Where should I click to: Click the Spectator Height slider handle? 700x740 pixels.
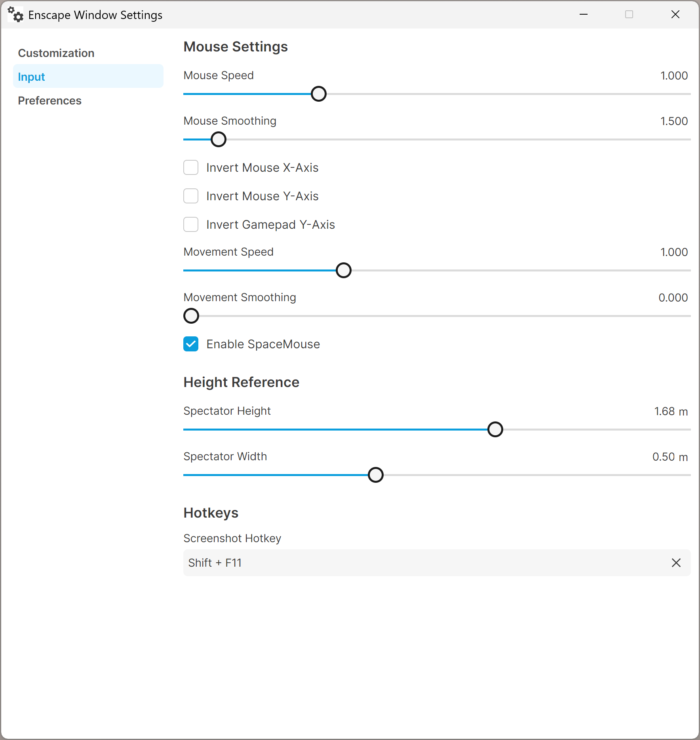click(x=495, y=430)
